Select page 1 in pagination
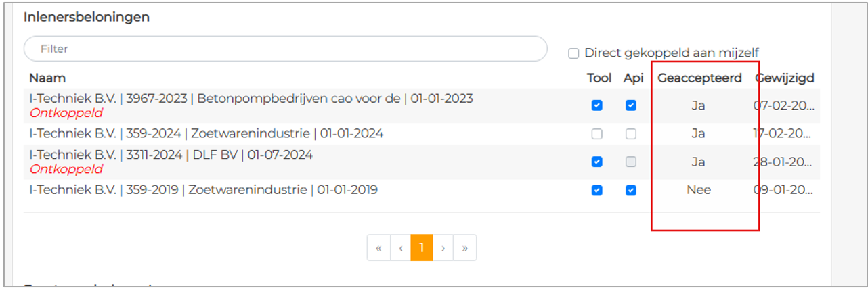 [421, 248]
